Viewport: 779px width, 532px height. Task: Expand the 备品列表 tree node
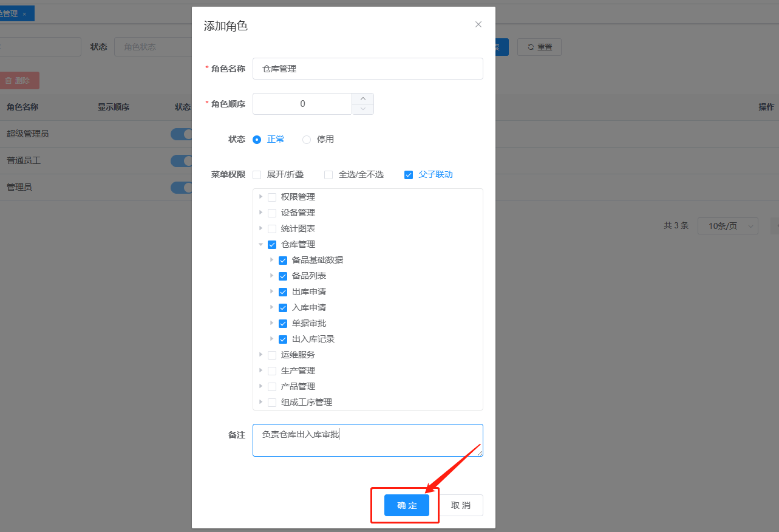[x=272, y=276]
